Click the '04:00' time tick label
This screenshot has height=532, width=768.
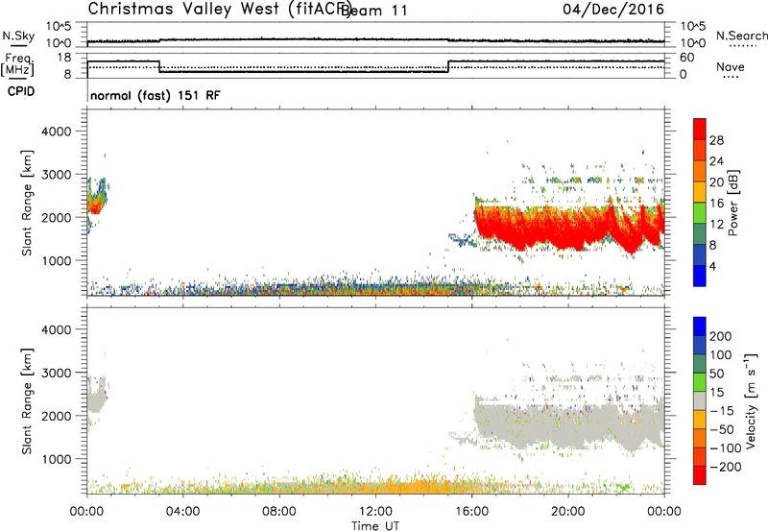click(183, 512)
